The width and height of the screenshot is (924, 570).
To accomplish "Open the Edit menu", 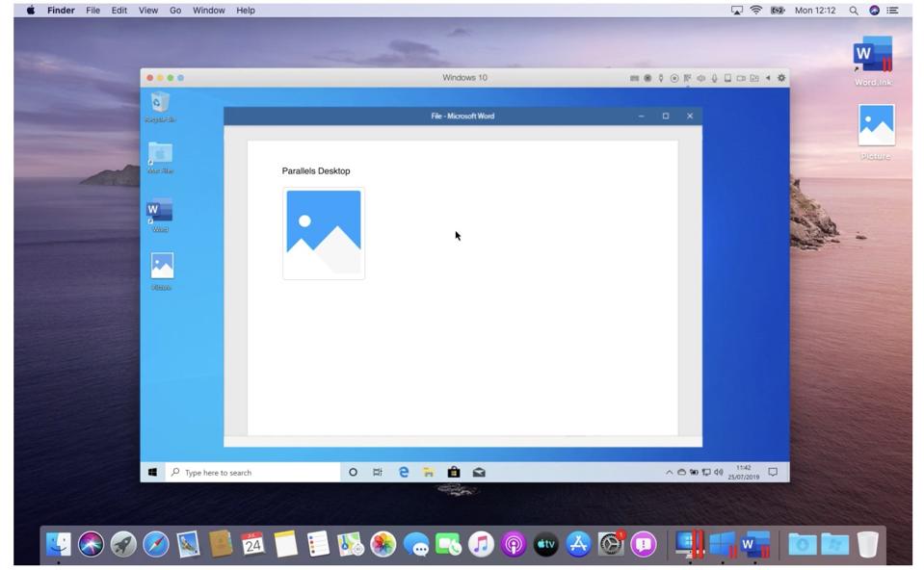I will click(119, 10).
